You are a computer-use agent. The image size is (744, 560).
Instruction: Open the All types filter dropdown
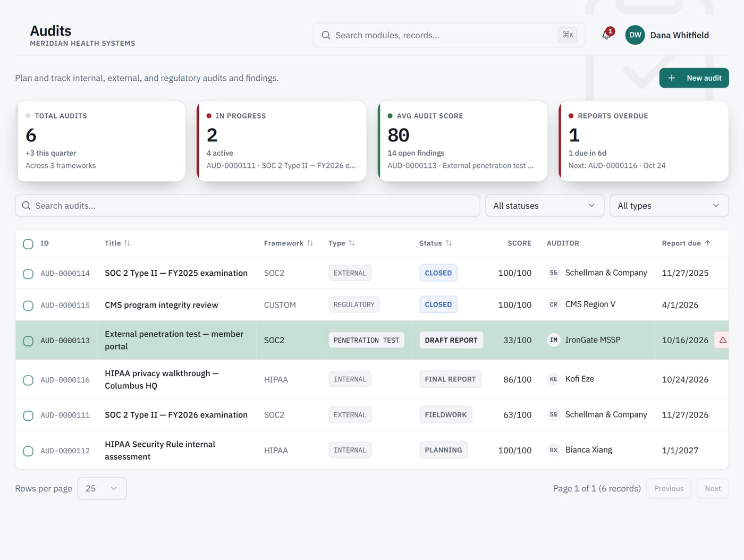[x=669, y=206]
